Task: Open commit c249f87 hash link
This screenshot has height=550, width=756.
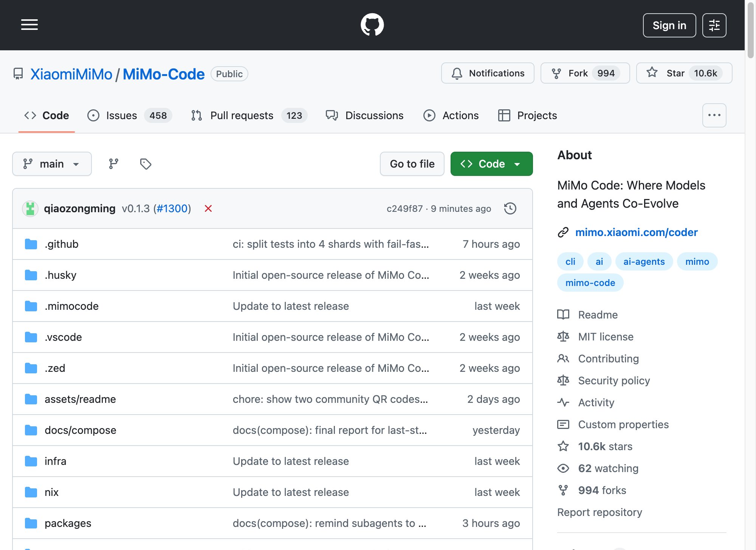Action: (404, 209)
